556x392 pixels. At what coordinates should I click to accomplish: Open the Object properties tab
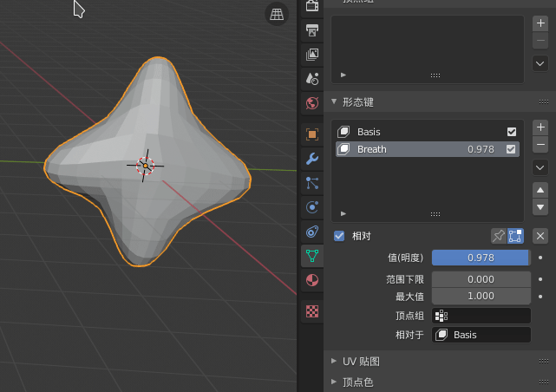tap(312, 134)
